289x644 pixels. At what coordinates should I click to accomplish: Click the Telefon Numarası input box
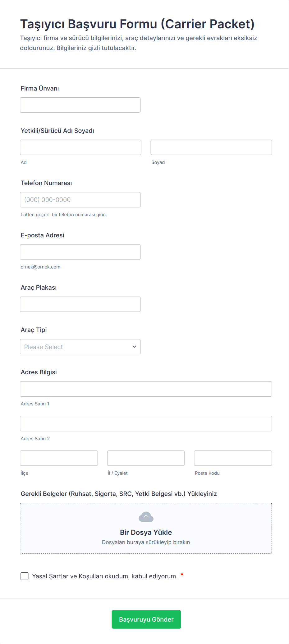pos(80,200)
